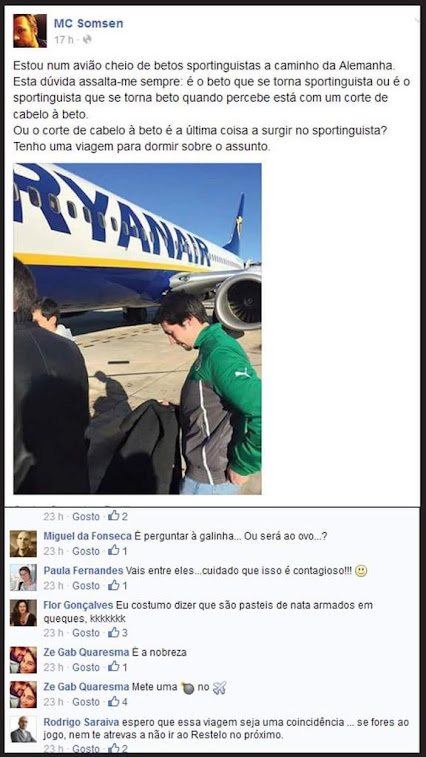
Task: Open Miguel da Fonseca's avatar
Action: 23,544
